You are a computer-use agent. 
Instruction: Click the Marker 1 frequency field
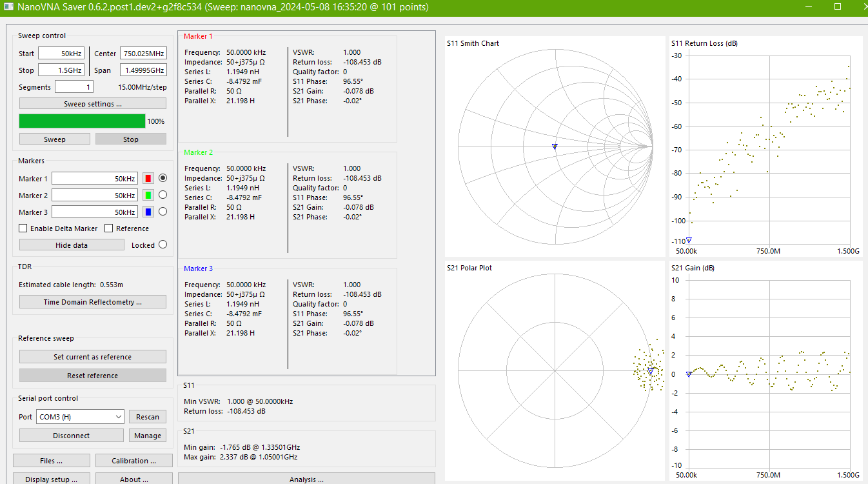[x=95, y=178]
